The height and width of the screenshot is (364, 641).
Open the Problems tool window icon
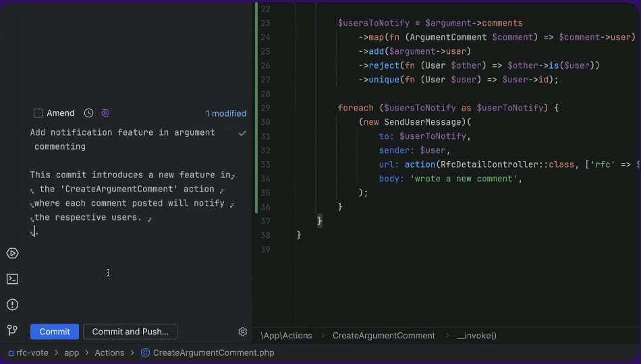pyautogui.click(x=12, y=305)
